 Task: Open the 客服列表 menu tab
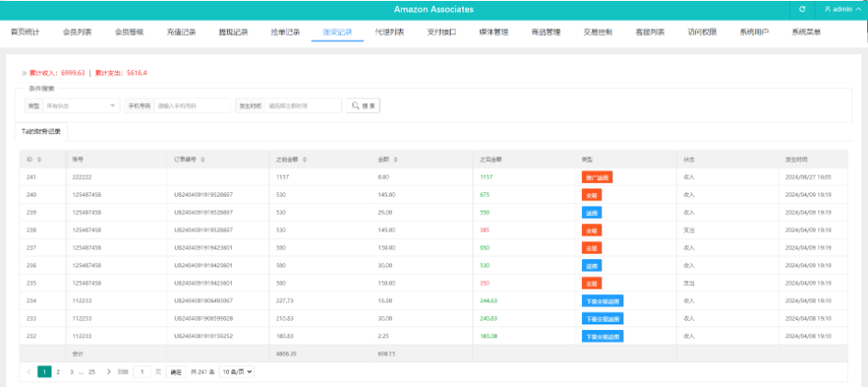(650, 32)
